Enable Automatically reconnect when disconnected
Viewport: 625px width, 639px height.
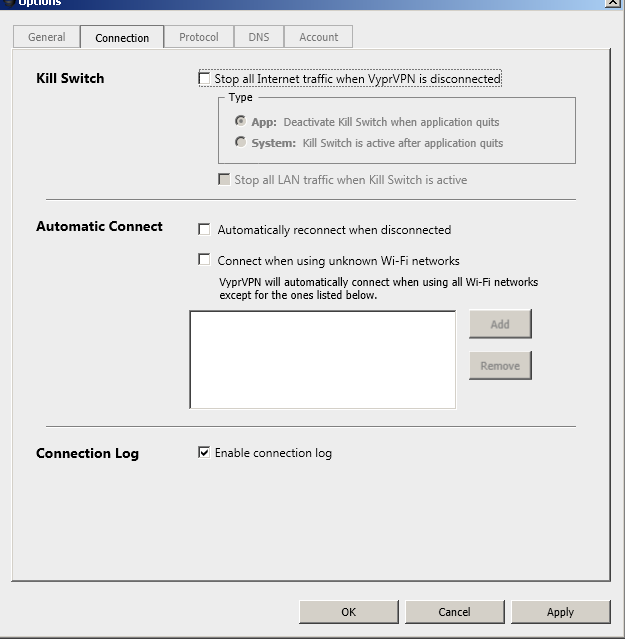point(204,229)
